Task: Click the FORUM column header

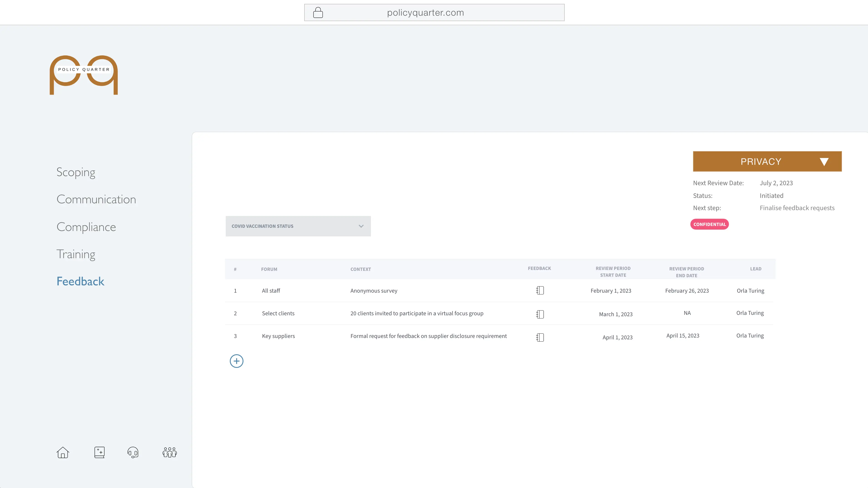Action: [x=269, y=269]
